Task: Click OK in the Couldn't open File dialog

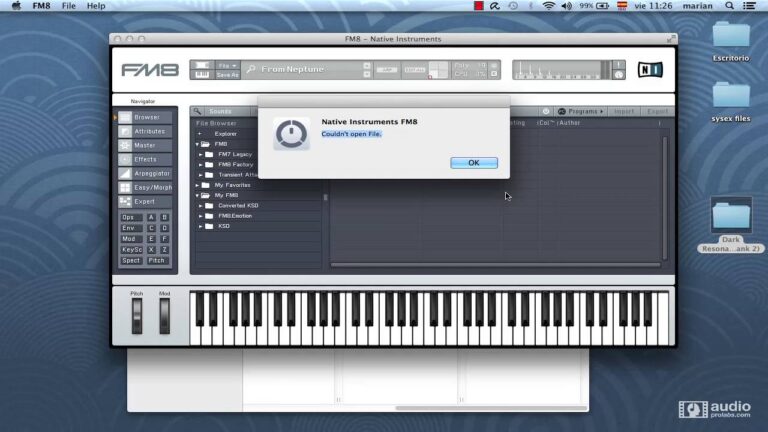Action: [474, 163]
